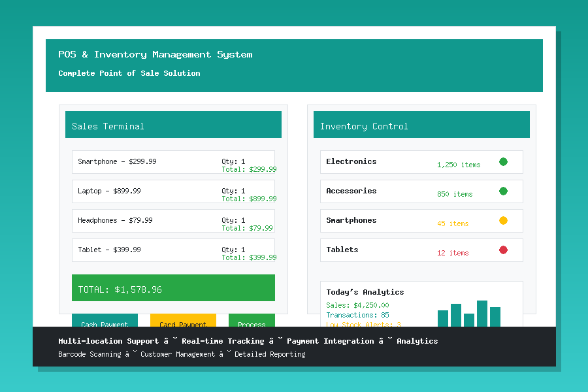Toggle the yellow low-stock indicator for Smartphones
The image size is (588, 392).
pos(502,220)
